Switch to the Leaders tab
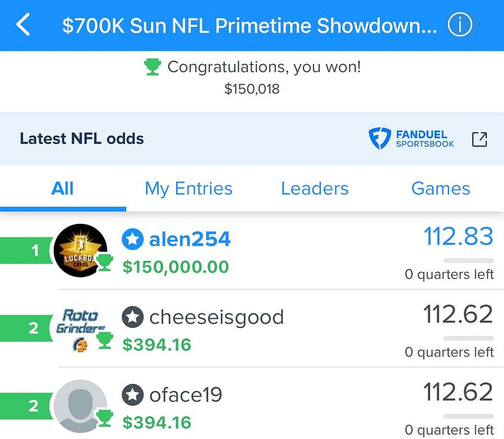 tap(315, 188)
